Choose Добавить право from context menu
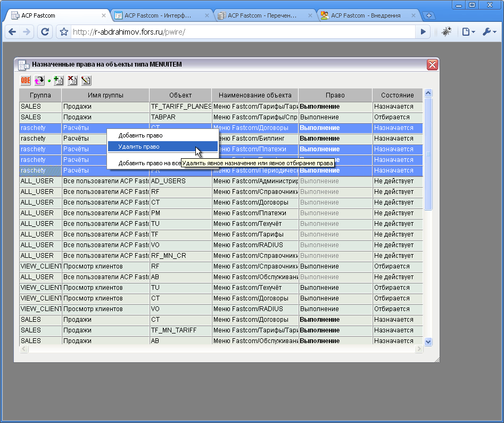504x423 pixels. click(x=163, y=135)
